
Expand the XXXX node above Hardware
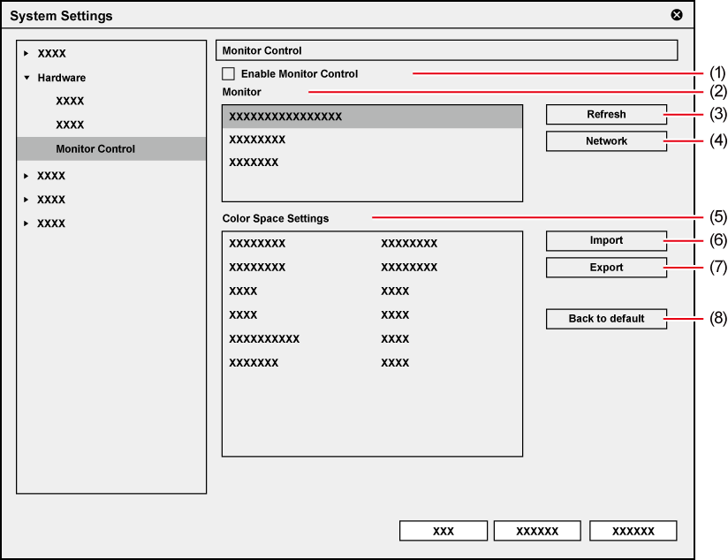click(x=27, y=53)
